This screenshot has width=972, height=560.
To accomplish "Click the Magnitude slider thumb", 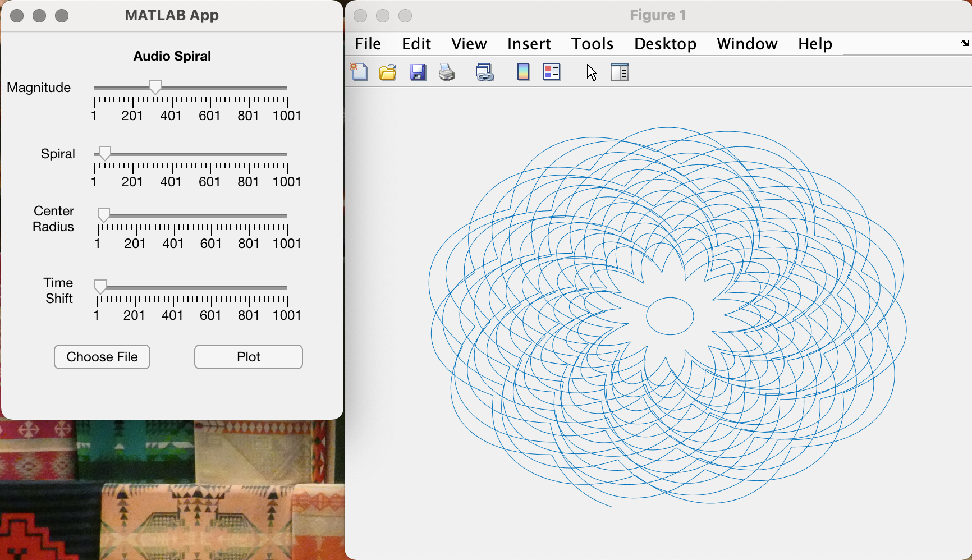I will (155, 87).
